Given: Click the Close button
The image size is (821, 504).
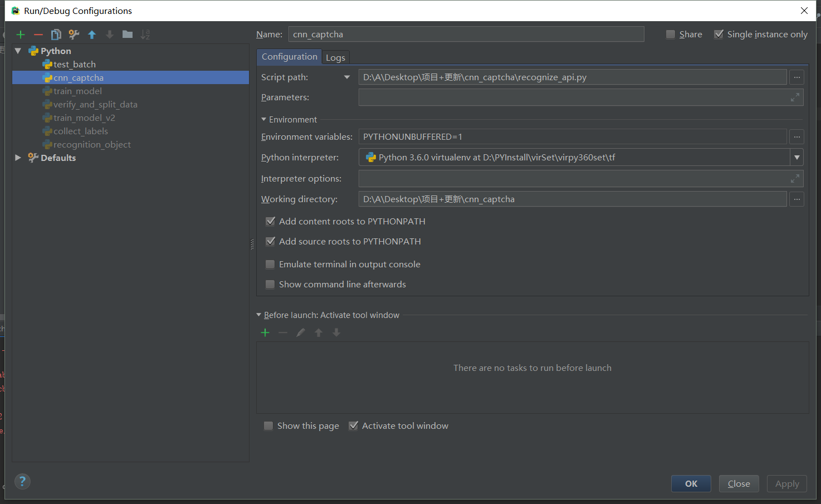Looking at the screenshot, I should coord(739,484).
